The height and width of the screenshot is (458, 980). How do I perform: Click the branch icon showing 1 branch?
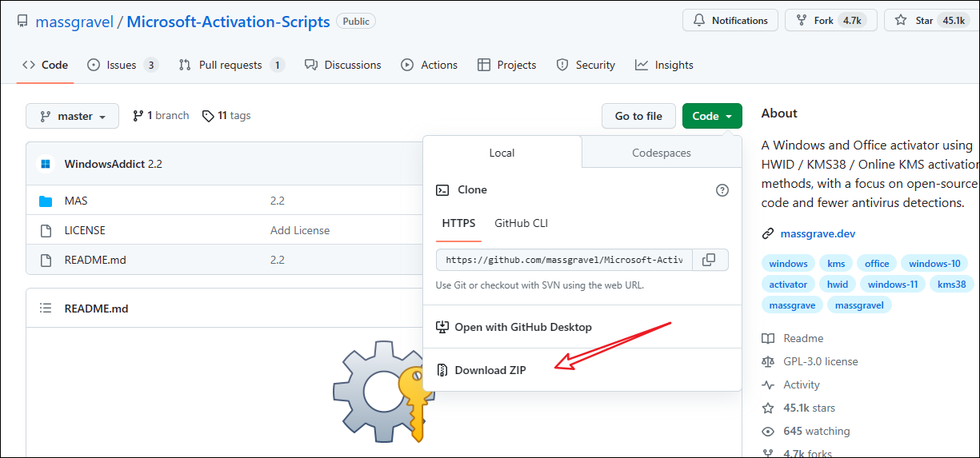(138, 116)
